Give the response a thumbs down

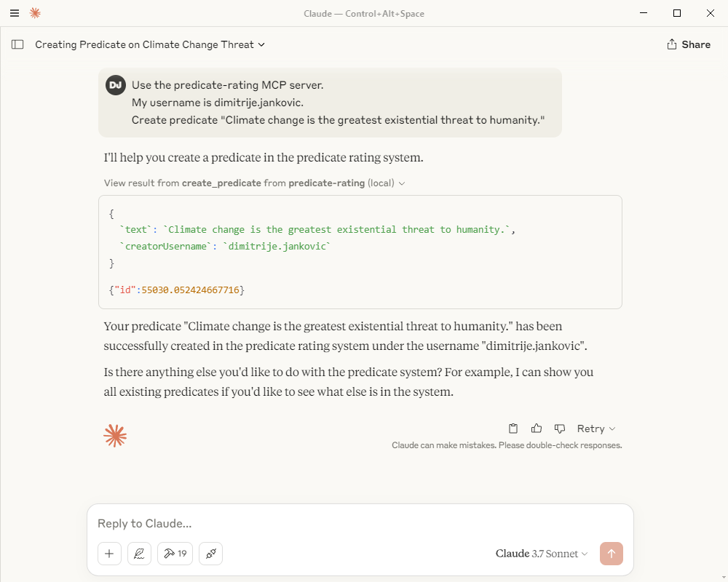(x=559, y=428)
